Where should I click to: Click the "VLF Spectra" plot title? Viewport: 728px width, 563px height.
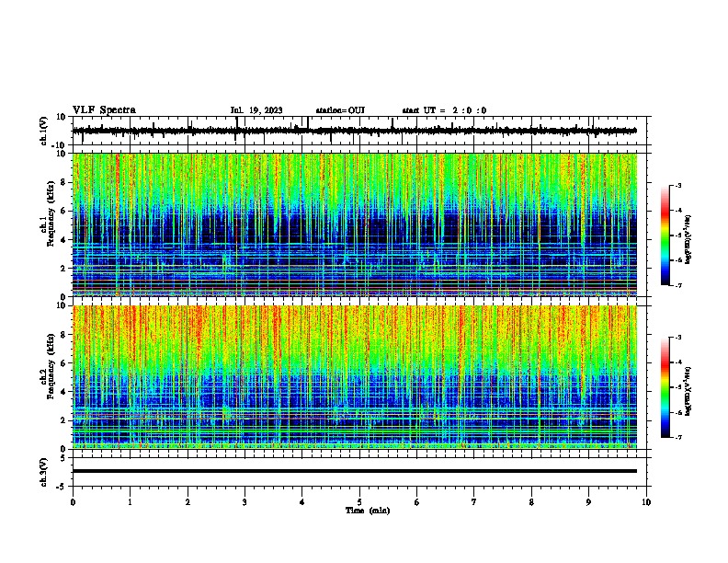click(104, 110)
